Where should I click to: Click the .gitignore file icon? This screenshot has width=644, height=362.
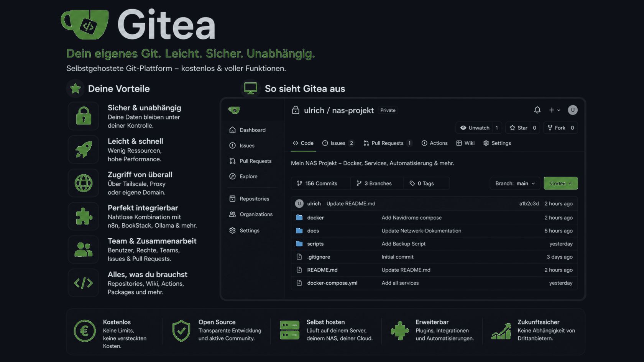click(x=299, y=257)
